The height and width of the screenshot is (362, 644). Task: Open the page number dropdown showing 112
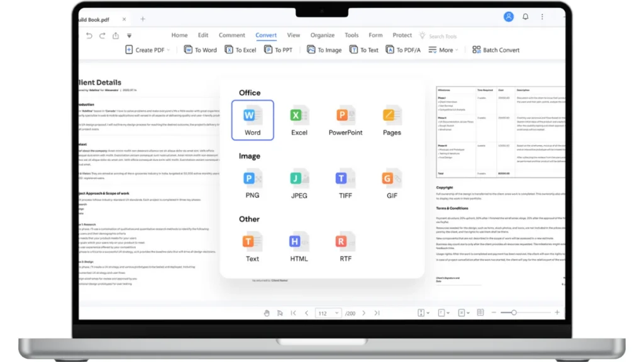[328, 313]
